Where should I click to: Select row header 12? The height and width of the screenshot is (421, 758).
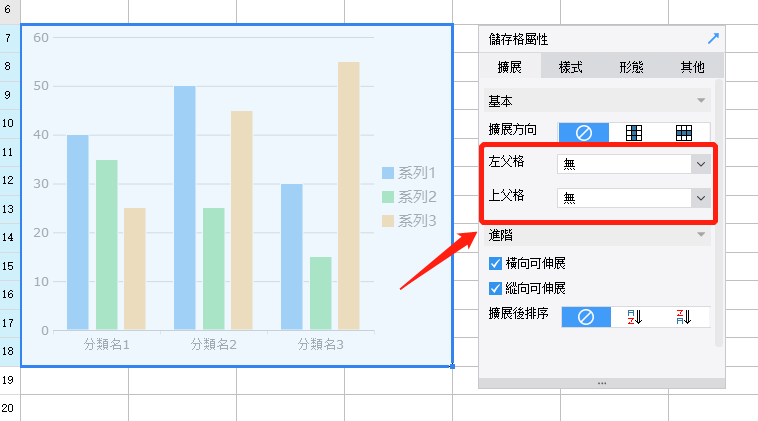10,181
